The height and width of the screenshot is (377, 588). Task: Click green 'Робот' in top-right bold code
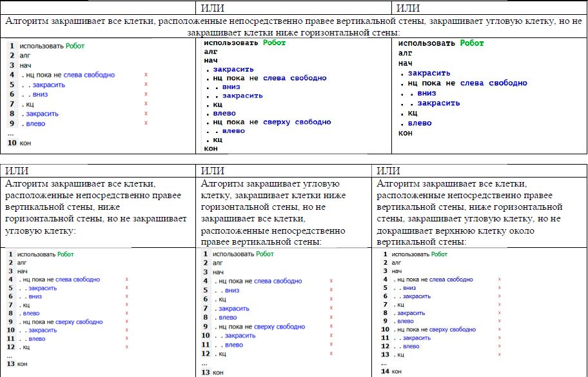coord(473,43)
